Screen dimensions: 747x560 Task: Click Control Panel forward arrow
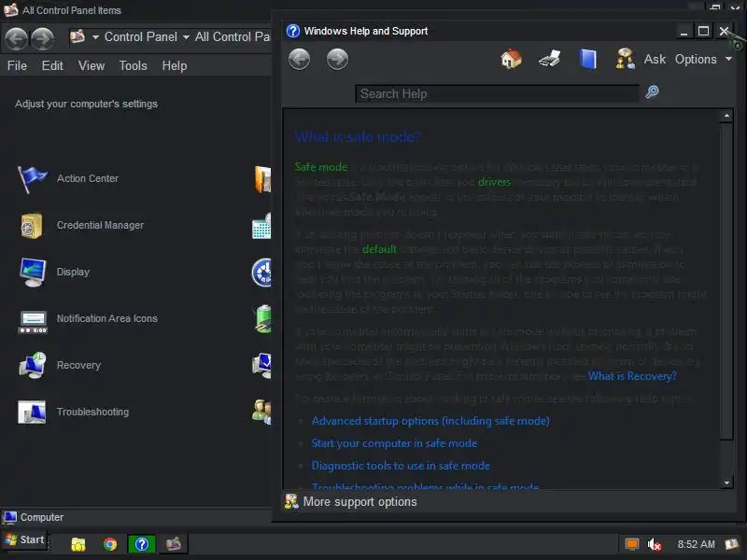click(42, 38)
